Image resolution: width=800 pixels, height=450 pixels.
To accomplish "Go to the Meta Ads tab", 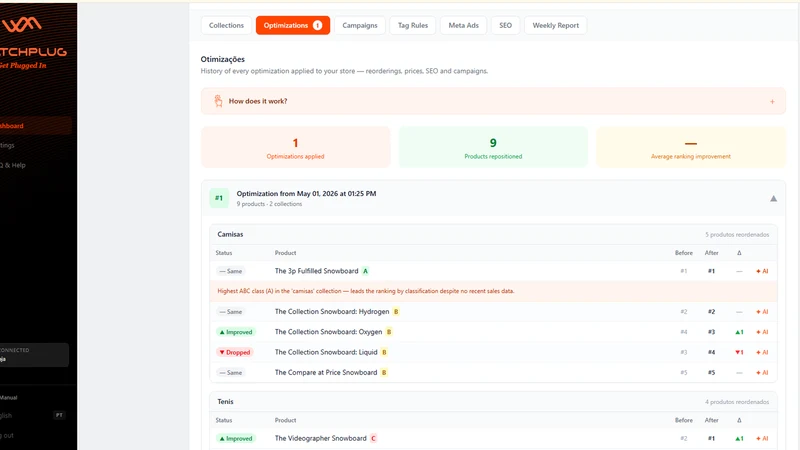I will point(463,26).
